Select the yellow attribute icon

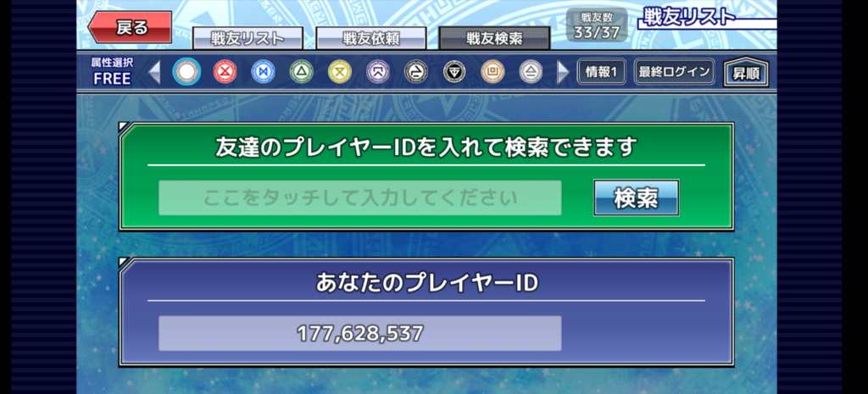click(x=339, y=72)
